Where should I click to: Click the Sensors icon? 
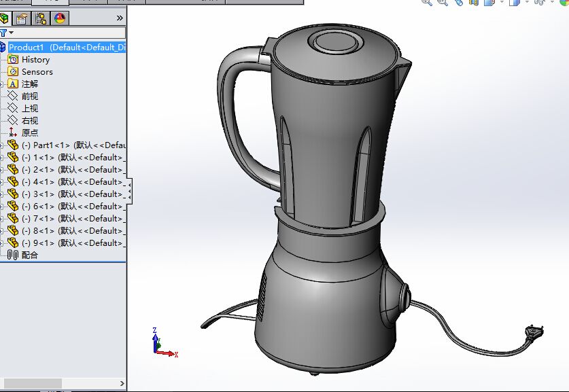pyautogui.click(x=13, y=72)
